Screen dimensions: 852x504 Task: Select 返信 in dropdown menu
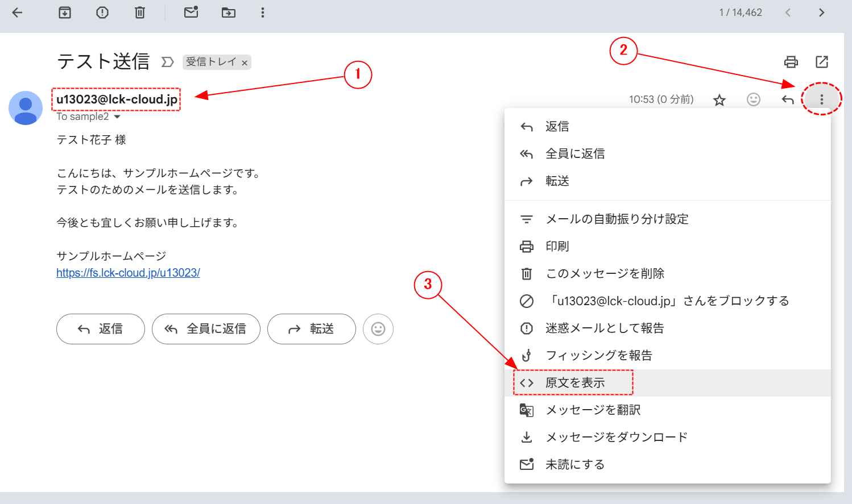[668, 127]
